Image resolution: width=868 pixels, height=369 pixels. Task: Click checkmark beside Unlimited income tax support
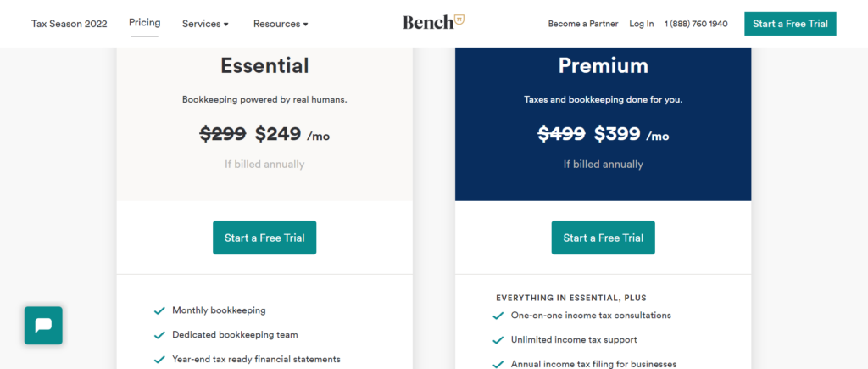[x=498, y=340]
